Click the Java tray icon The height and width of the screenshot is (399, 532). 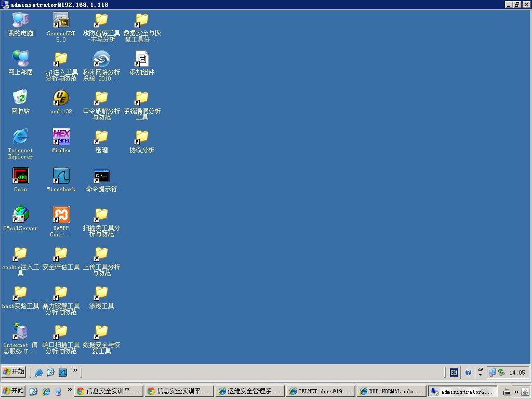(x=526, y=392)
